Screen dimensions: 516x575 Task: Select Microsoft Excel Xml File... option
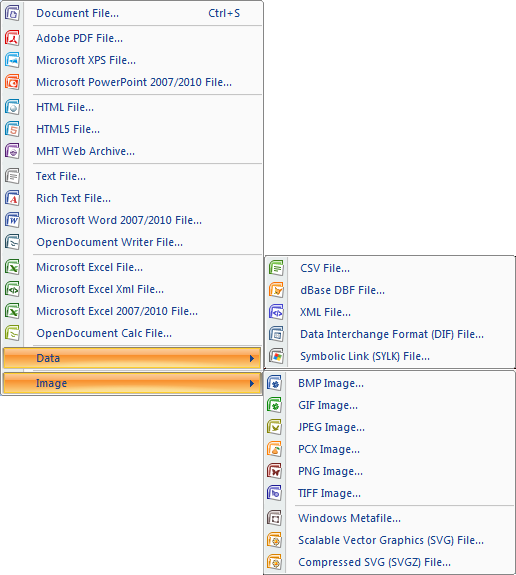pyautogui.click(x=132, y=289)
